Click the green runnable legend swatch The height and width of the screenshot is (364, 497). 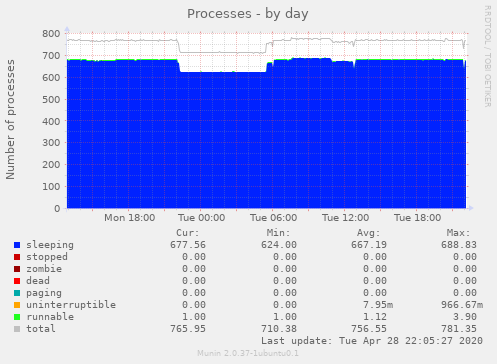[17, 317]
